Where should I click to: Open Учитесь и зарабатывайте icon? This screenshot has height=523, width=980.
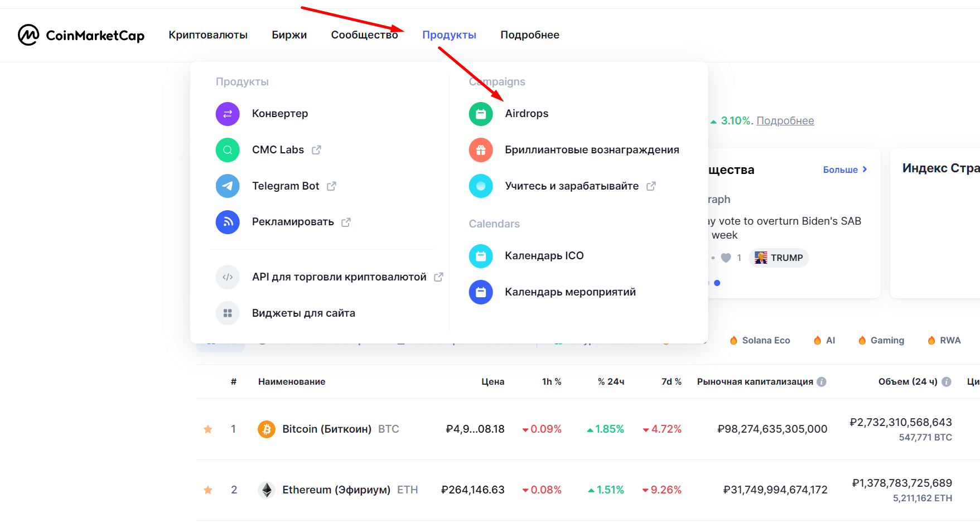click(481, 186)
